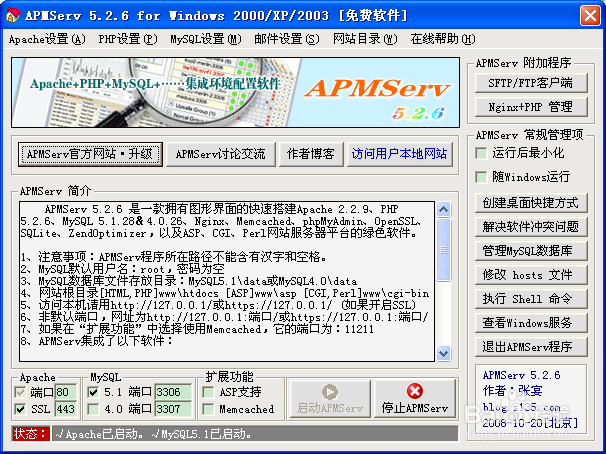The image size is (606, 454).
Task: Toggle the Apache SSL checkbox
Action: tap(20, 409)
